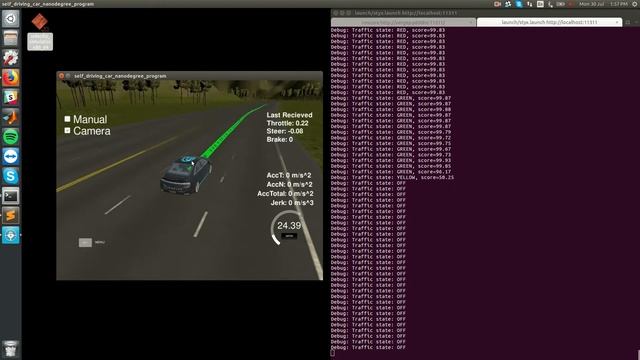This screenshot has width=640, height=360.
Task: Open the network connections indicator
Action: [529, 4]
